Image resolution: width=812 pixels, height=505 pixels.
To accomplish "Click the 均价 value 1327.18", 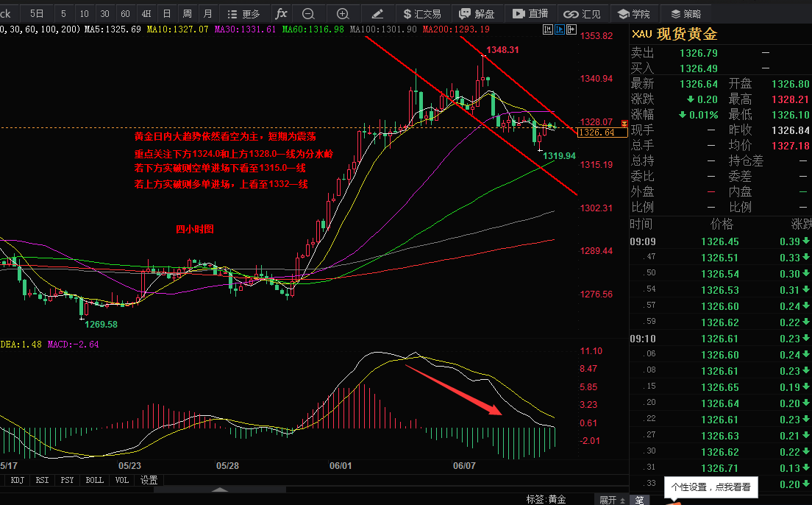I will [x=790, y=146].
